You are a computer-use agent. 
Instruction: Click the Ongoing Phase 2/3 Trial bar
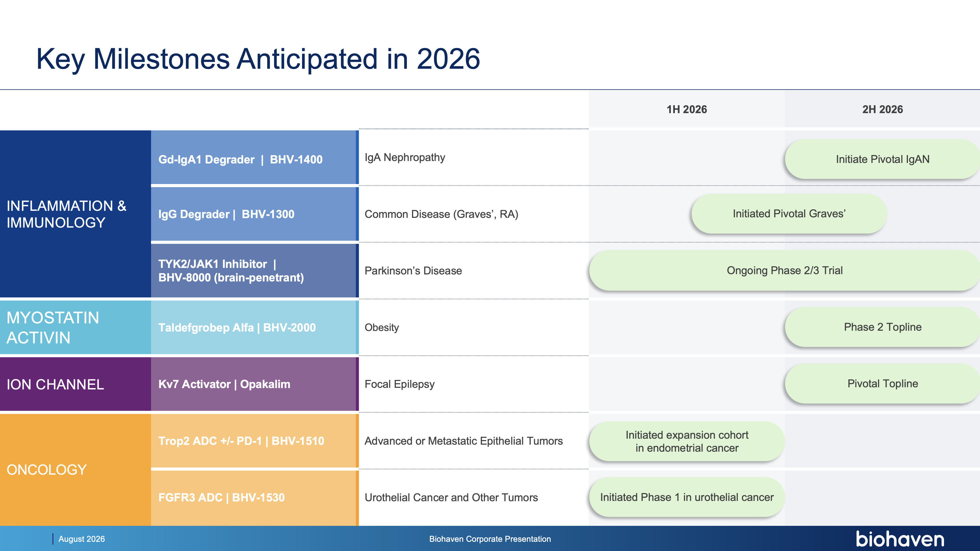point(785,270)
